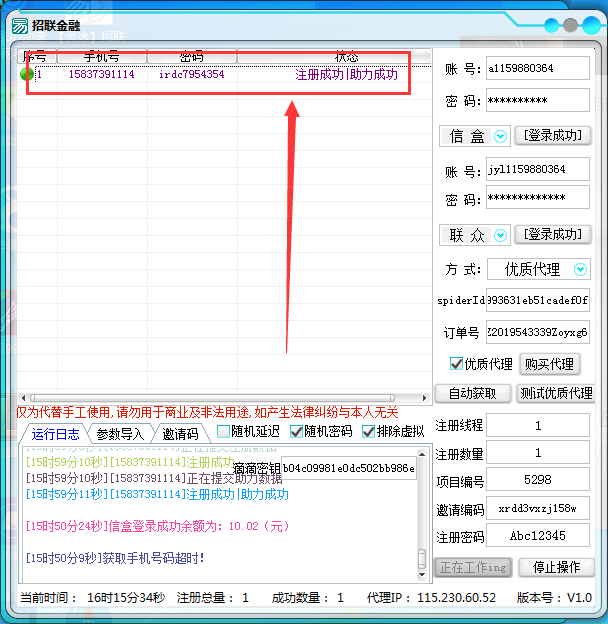
Task: Click the 测试优质代理 button
Action: click(x=556, y=393)
